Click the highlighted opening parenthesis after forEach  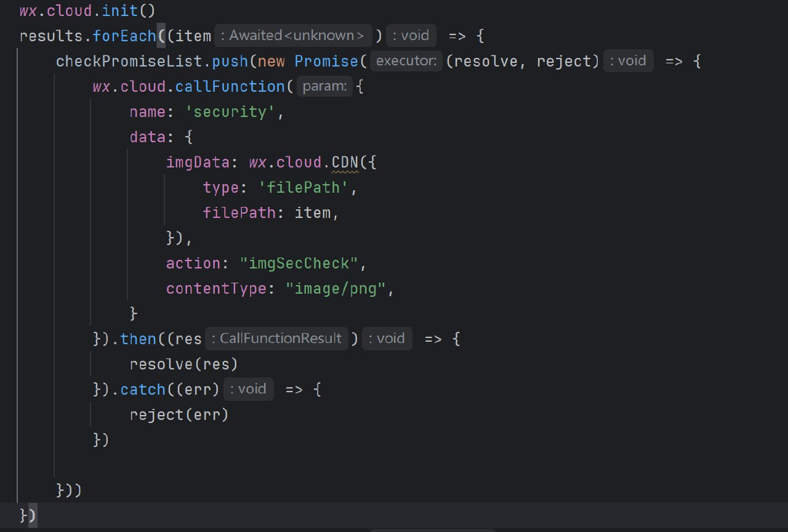tap(161, 36)
